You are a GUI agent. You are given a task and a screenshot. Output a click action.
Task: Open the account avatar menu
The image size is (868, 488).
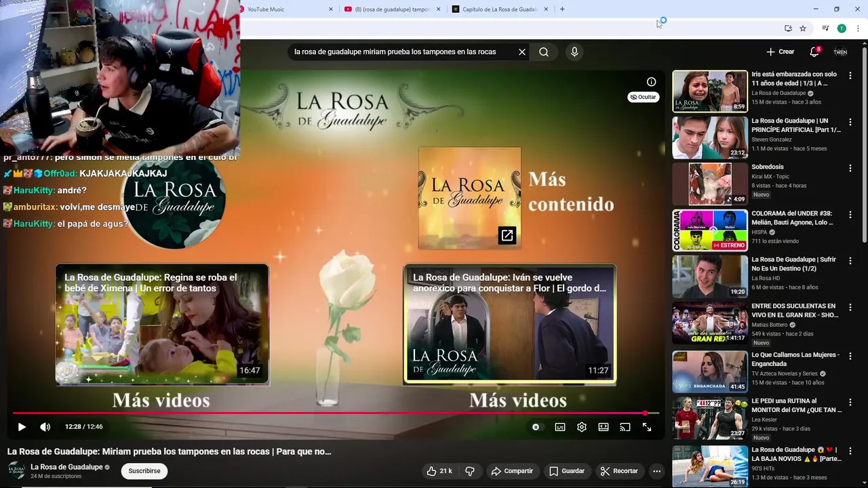tap(840, 52)
